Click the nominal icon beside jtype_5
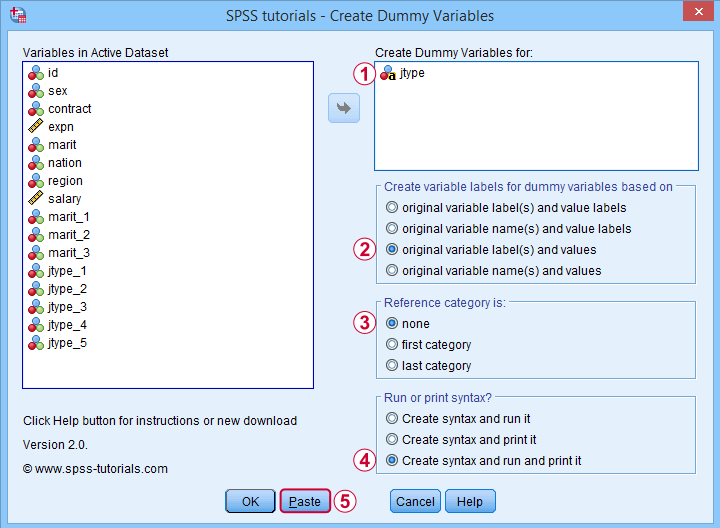The width and height of the screenshot is (720, 528). pyautogui.click(x=36, y=343)
